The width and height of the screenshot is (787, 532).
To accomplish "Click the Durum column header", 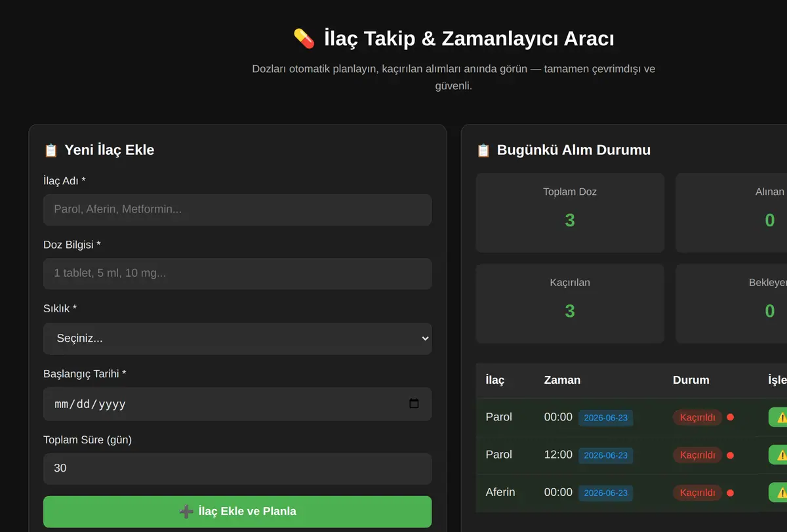I will (x=691, y=380).
